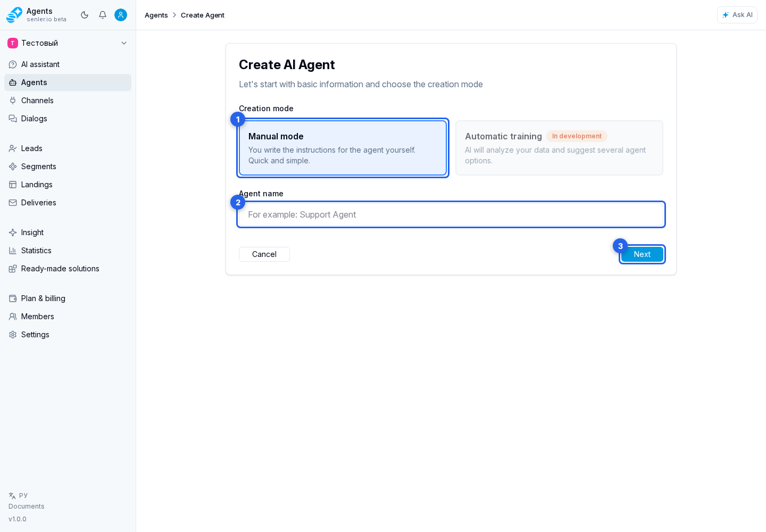Click the Agents logo icon
The image size is (766, 532).
coord(14,15)
